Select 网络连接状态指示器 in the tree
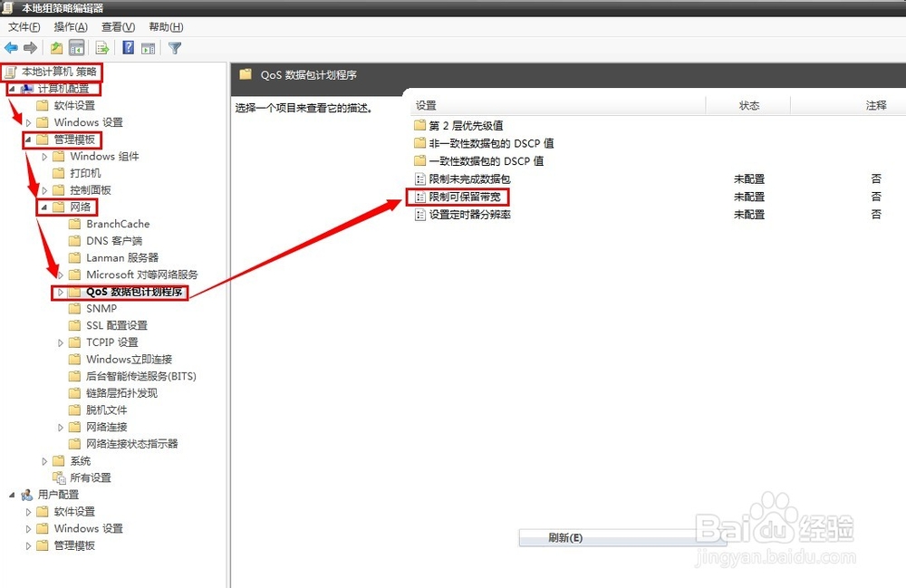Viewport: 906px width, 588px height. click(x=132, y=444)
